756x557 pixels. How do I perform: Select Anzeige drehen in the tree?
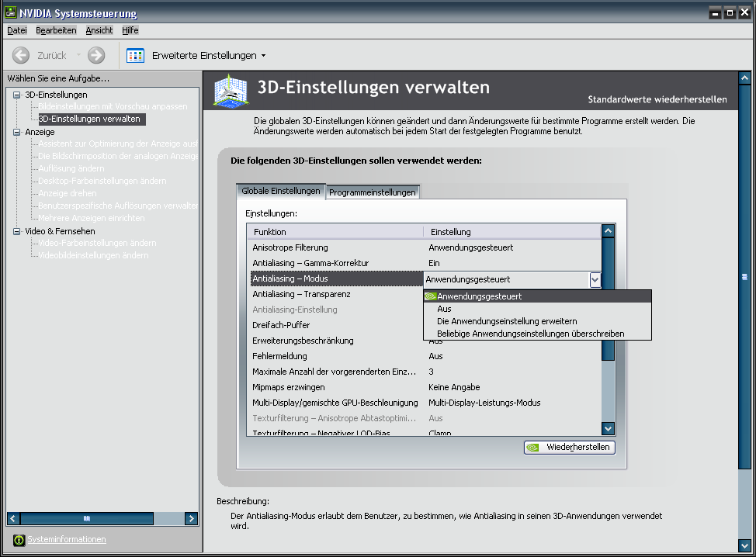point(68,193)
